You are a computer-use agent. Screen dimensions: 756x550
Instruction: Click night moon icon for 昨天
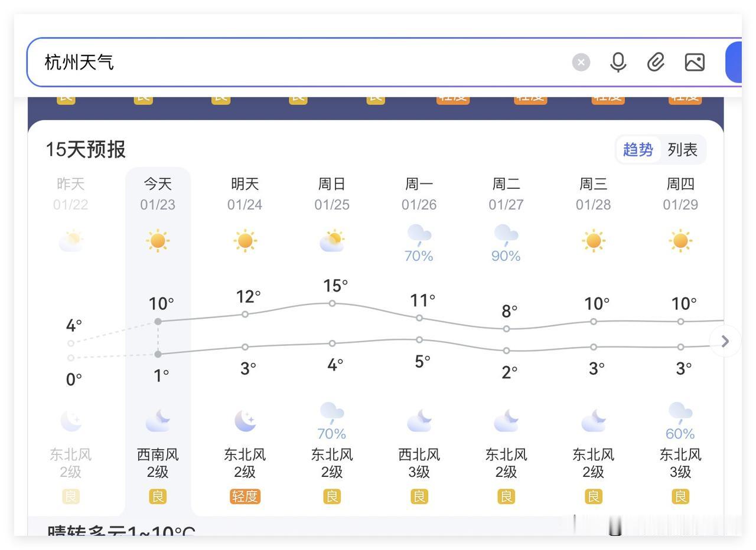click(71, 421)
